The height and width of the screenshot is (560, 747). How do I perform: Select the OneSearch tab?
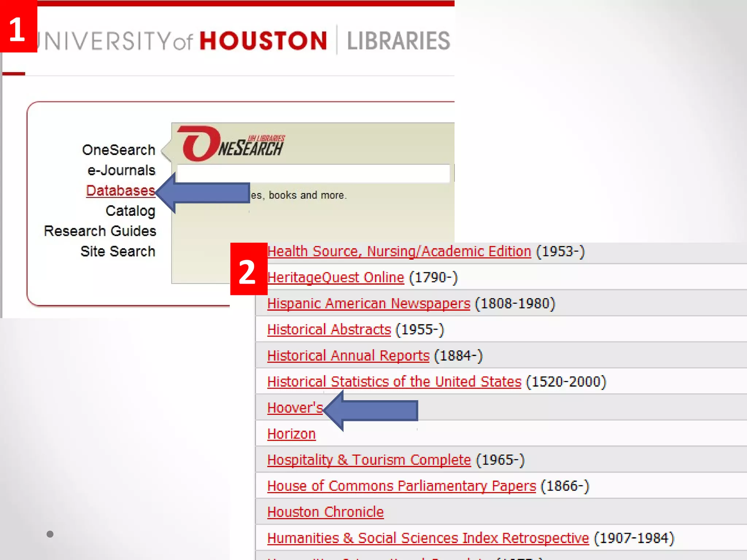(119, 150)
